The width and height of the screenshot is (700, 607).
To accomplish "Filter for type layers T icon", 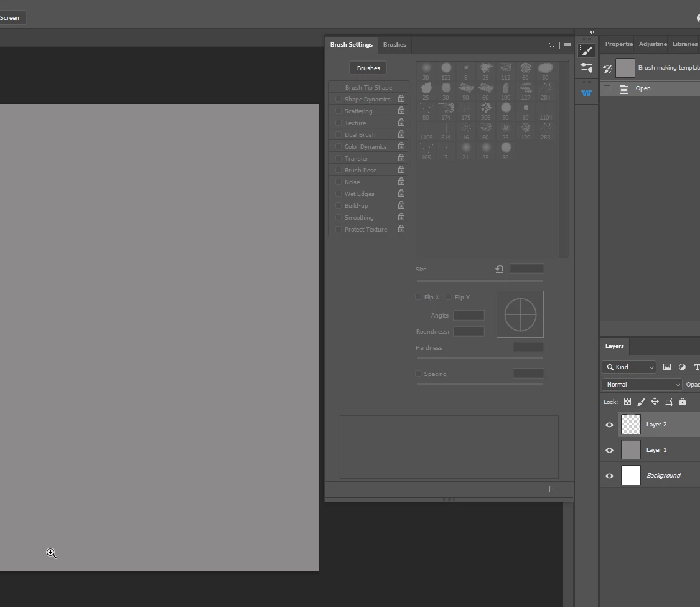I will pyautogui.click(x=696, y=367).
